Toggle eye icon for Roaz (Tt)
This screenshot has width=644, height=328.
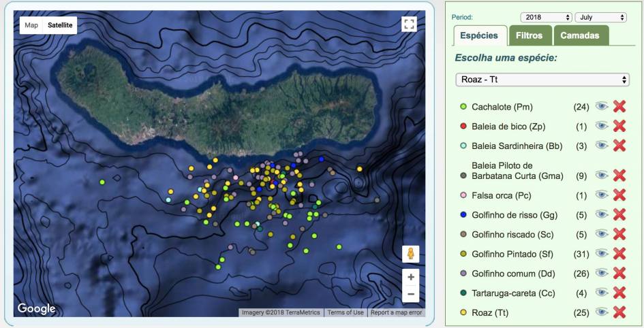[602, 312]
